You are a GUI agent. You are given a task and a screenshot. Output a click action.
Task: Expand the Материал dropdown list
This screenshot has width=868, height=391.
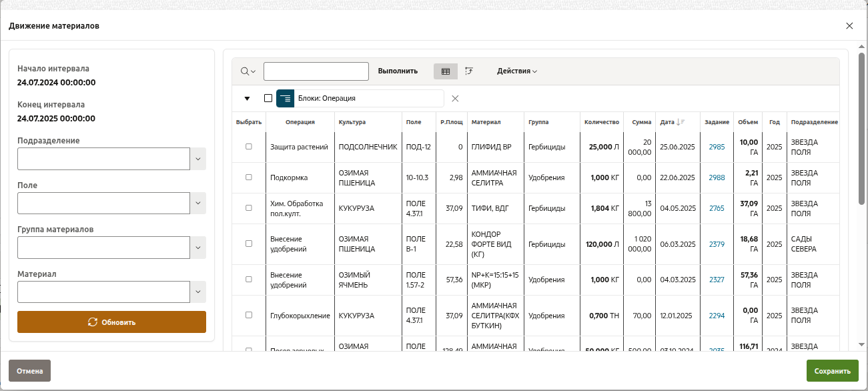coord(198,292)
